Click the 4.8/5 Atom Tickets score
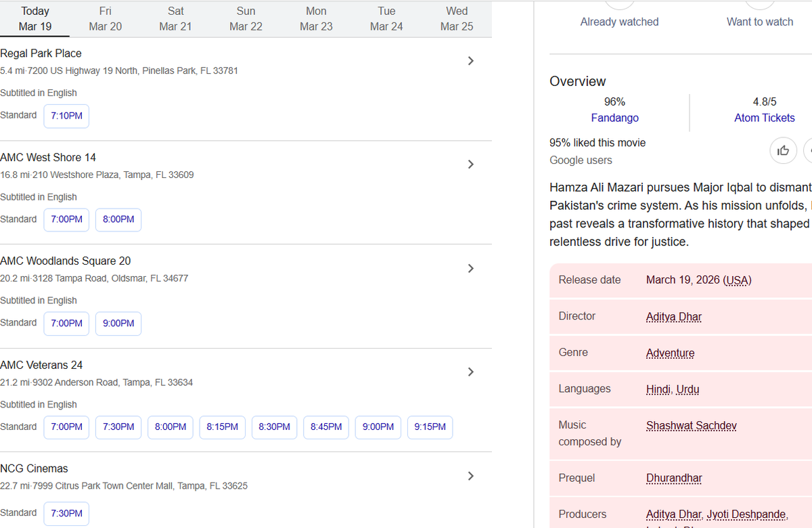This screenshot has width=812, height=528. 765,102
